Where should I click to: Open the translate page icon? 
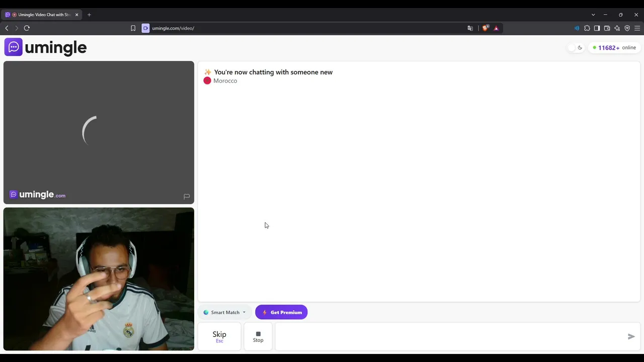(x=470, y=28)
